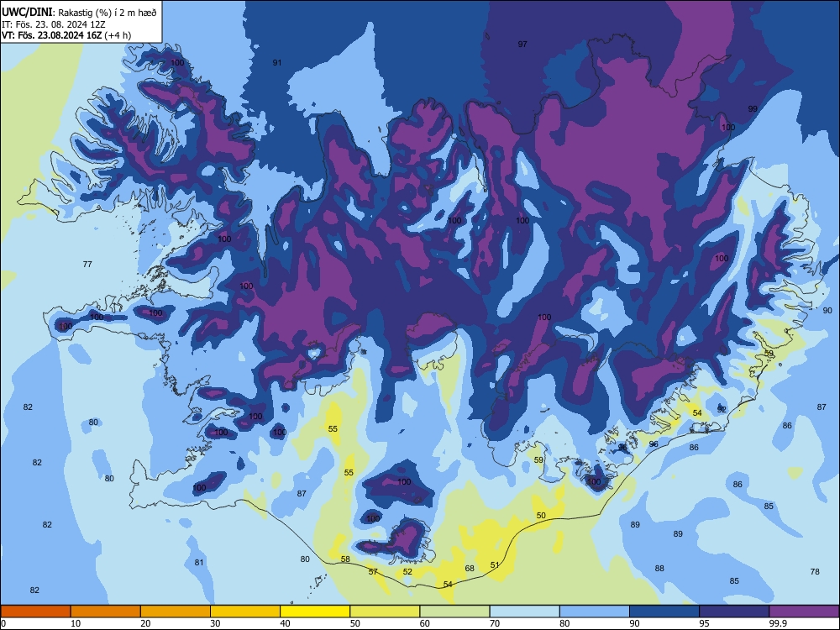Viewport: 840px width, 630px height.
Task: Click the pale blue 70–80 legend swatch
Action: click(524, 612)
